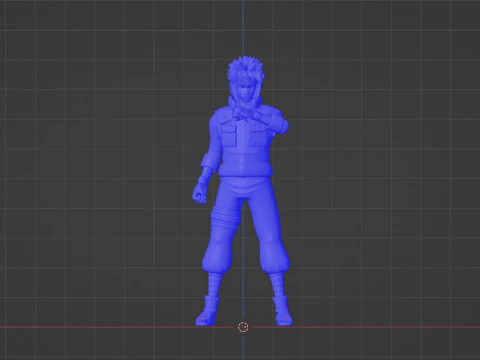Click the 3D cursor at the origin

(243, 327)
